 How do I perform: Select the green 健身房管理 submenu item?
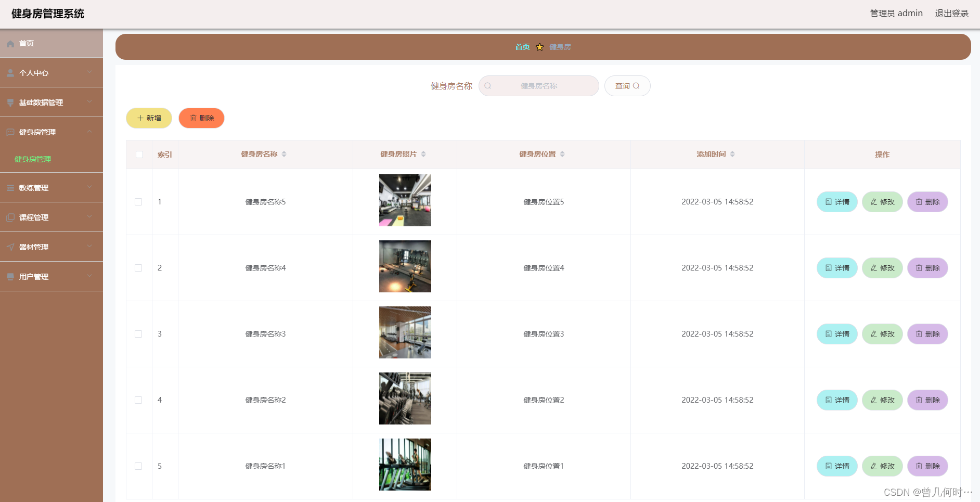point(32,159)
